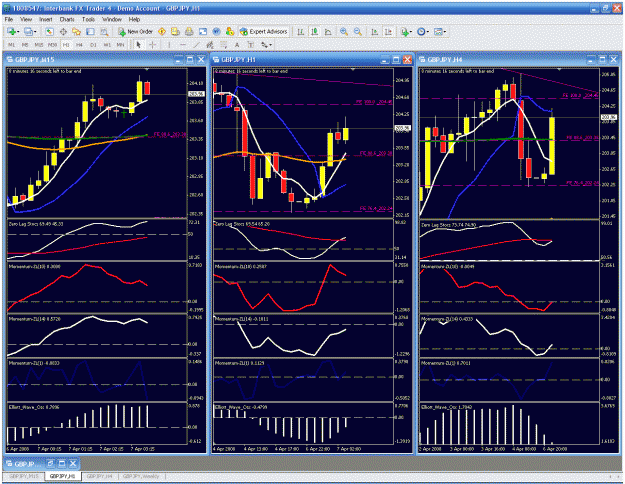Click the orange diamond MetaEditor icon
This screenshot has width=625, height=484.
click(x=162, y=31)
